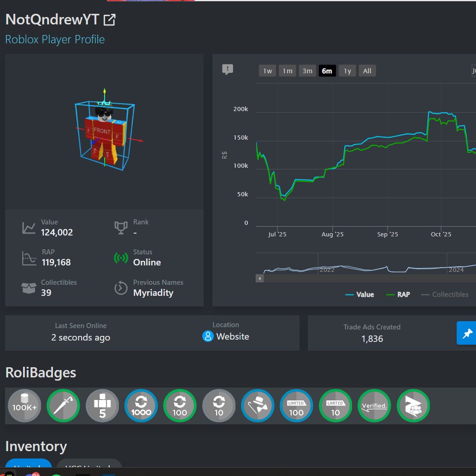This screenshot has width=476, height=476.
Task: Click the Collectibles count 39
Action: click(x=46, y=293)
